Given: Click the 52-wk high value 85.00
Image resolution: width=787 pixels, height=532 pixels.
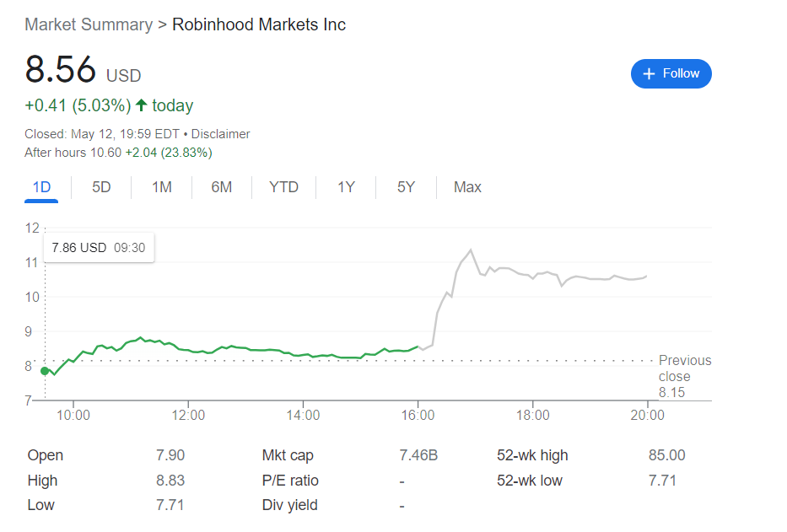Looking at the screenshot, I should 666,455.
